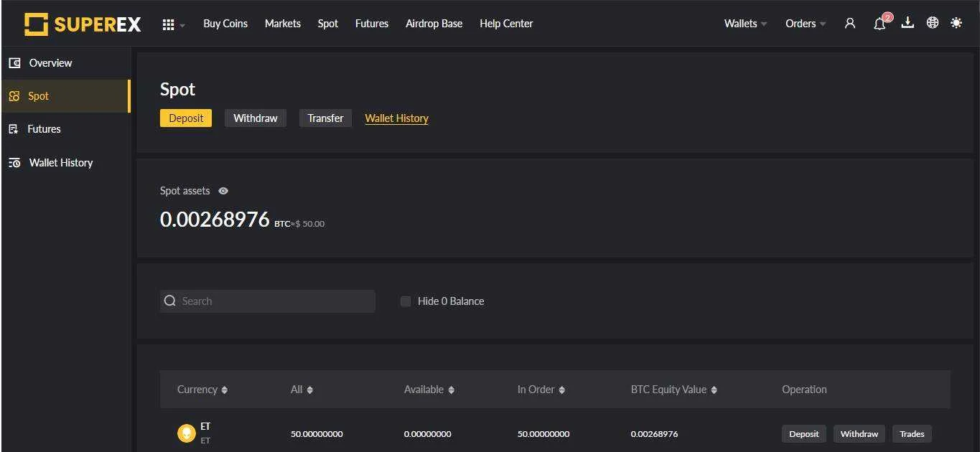Click the Overview wallet icon in sidebar
980x452 pixels.
click(14, 63)
